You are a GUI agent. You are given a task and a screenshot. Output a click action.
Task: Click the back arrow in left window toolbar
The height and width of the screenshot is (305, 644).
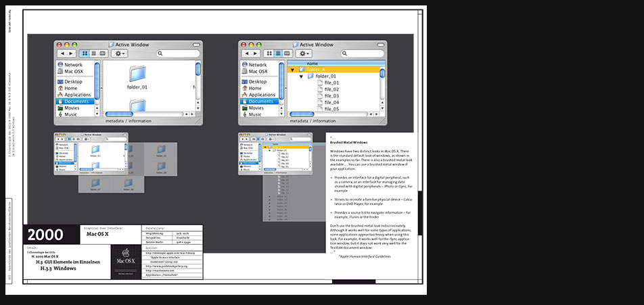tap(62, 53)
